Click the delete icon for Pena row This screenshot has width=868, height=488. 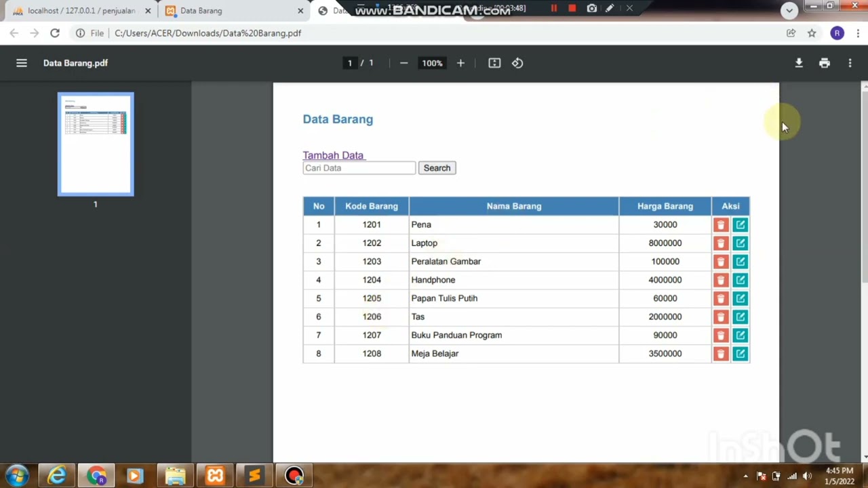click(721, 225)
